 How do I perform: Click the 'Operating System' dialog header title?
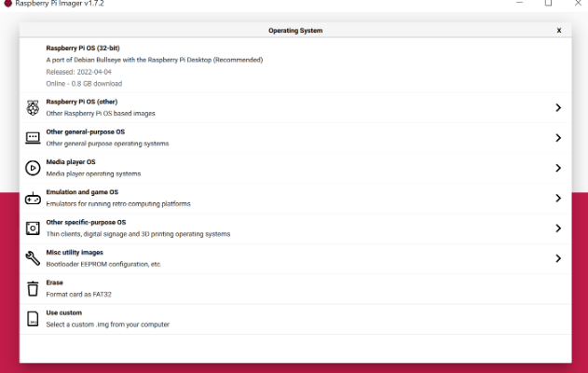coord(295,31)
